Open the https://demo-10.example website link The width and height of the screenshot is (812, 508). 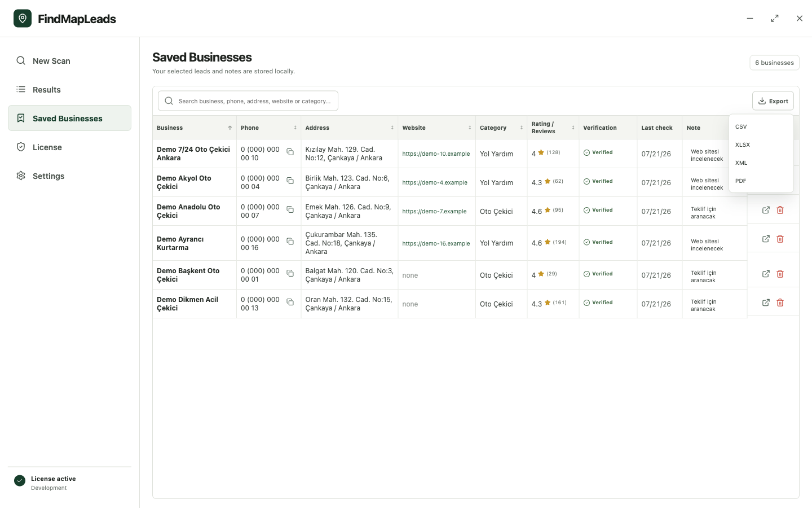436,154
